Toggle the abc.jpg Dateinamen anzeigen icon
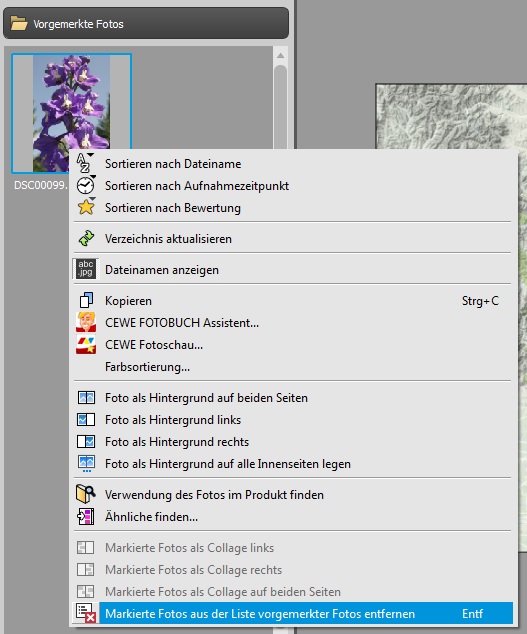The width and height of the screenshot is (527, 634). click(x=86, y=269)
